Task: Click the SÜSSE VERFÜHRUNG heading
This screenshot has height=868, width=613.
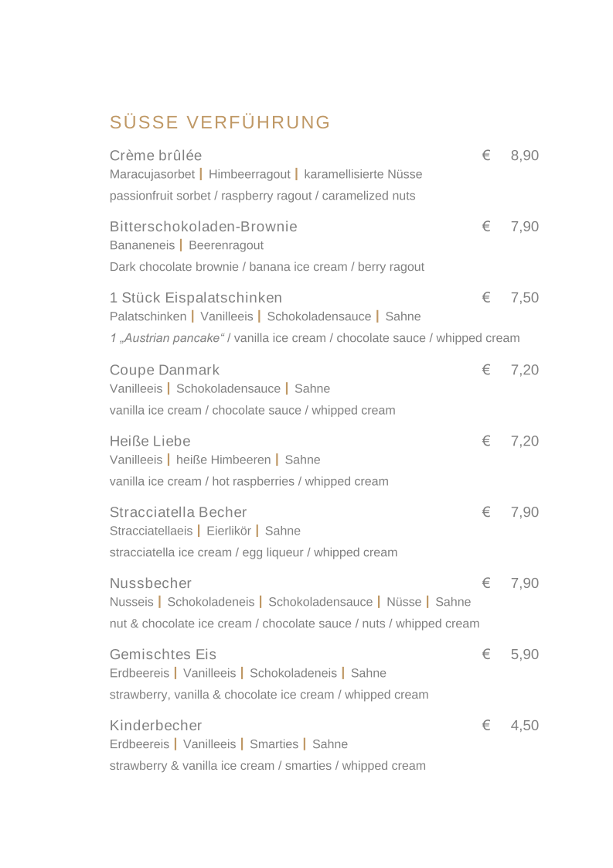Action: (220, 121)
